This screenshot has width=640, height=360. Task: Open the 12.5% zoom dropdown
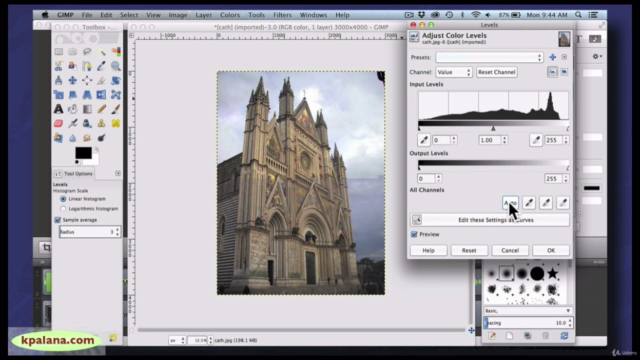(200, 340)
